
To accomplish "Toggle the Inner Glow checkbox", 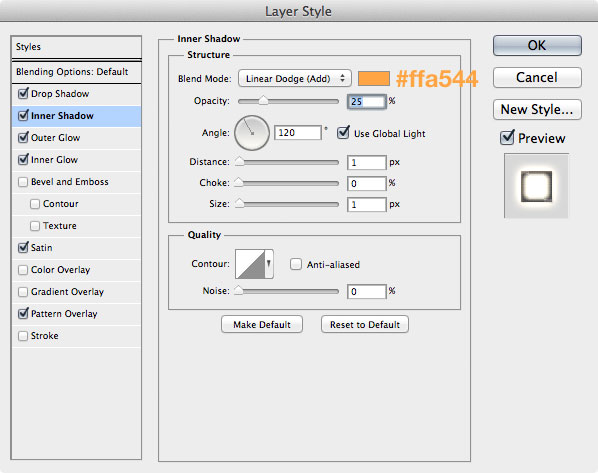I will pyautogui.click(x=23, y=159).
